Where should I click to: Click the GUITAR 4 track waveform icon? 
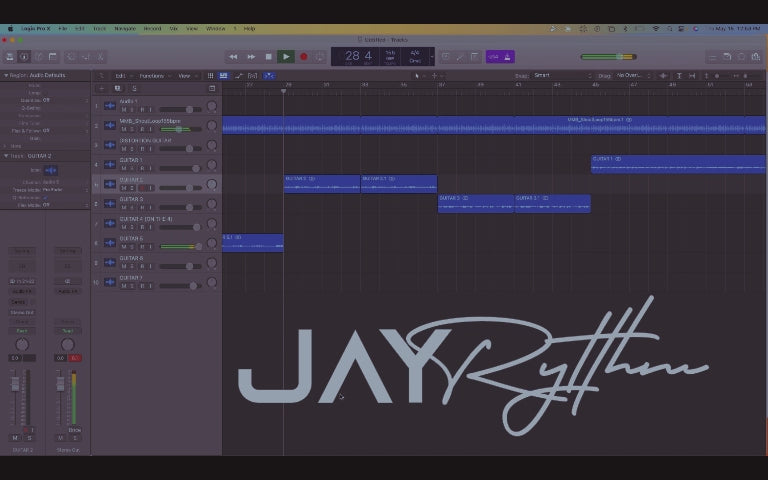click(x=110, y=223)
